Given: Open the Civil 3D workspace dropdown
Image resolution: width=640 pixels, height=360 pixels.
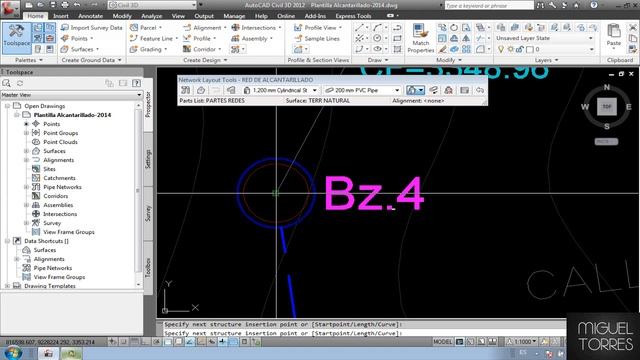Looking at the screenshot, I should [x=152, y=5].
